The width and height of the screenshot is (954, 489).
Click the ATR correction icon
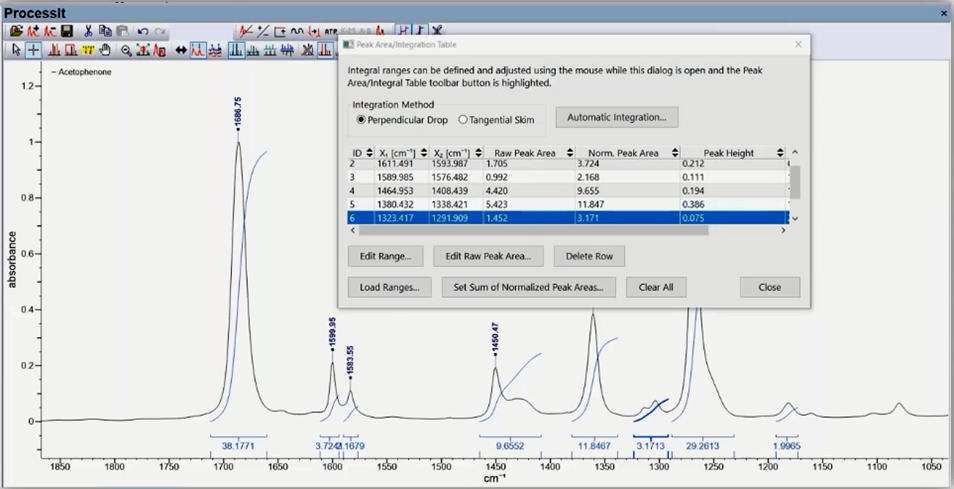(x=330, y=30)
